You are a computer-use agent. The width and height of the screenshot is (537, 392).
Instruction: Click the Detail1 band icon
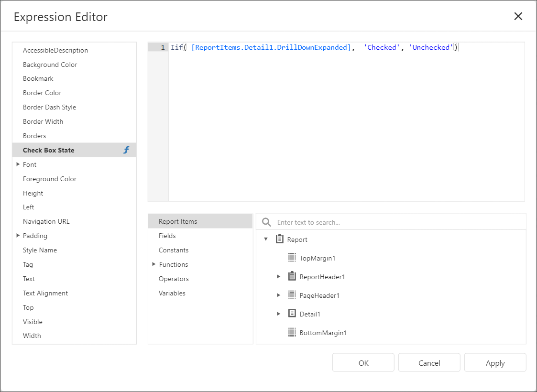(x=292, y=314)
